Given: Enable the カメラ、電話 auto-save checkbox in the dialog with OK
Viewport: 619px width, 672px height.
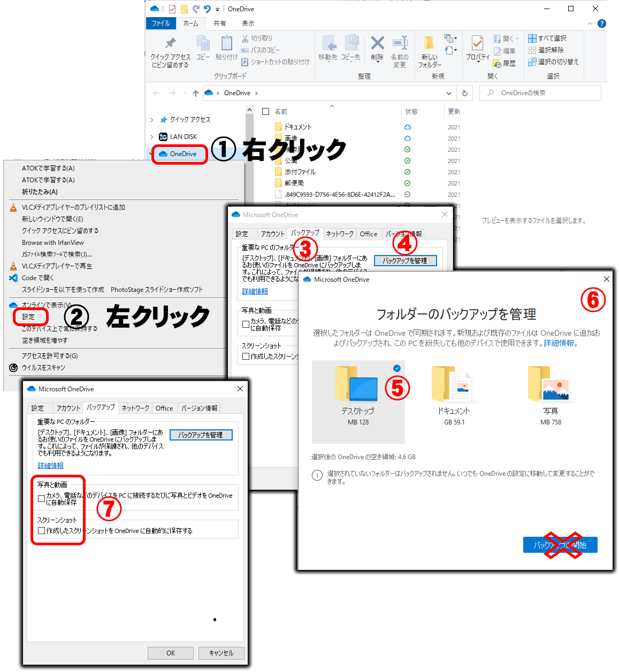Looking at the screenshot, I should coord(41,498).
